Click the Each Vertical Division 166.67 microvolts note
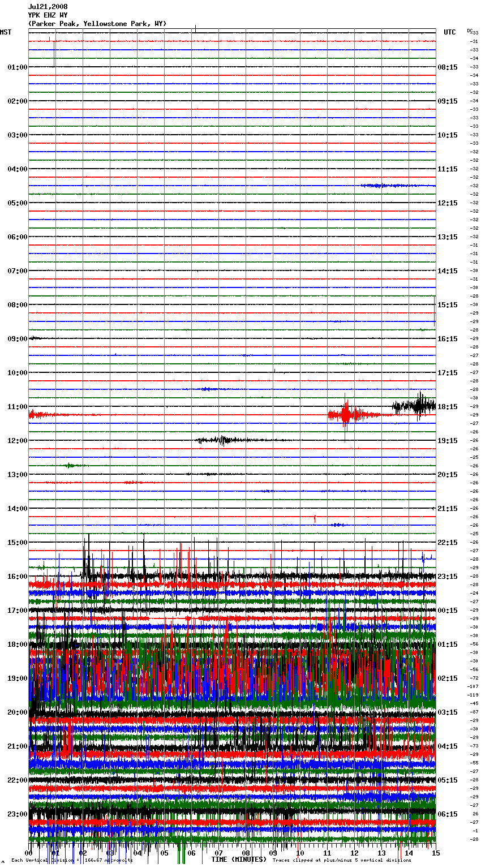 [72, 861]
